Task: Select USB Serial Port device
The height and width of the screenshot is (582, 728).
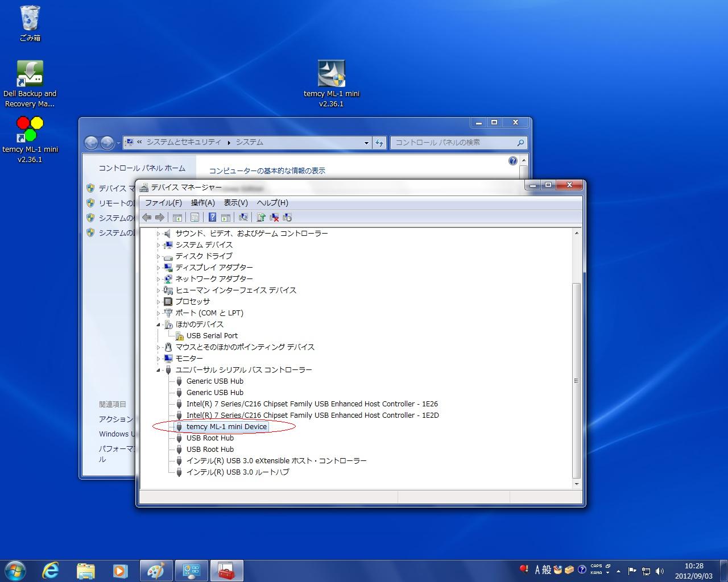Action: click(x=212, y=336)
